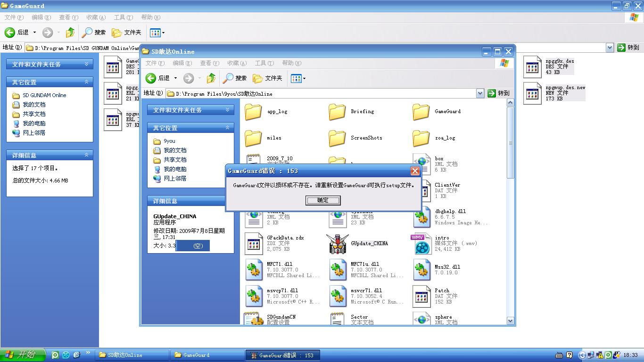
Task: Select the Sector text document
Action: (337, 319)
